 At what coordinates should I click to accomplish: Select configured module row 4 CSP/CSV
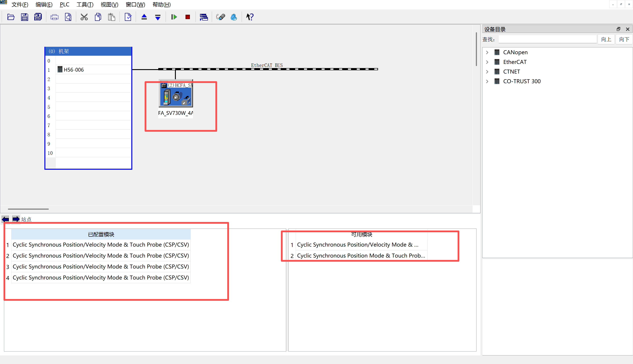(x=101, y=278)
